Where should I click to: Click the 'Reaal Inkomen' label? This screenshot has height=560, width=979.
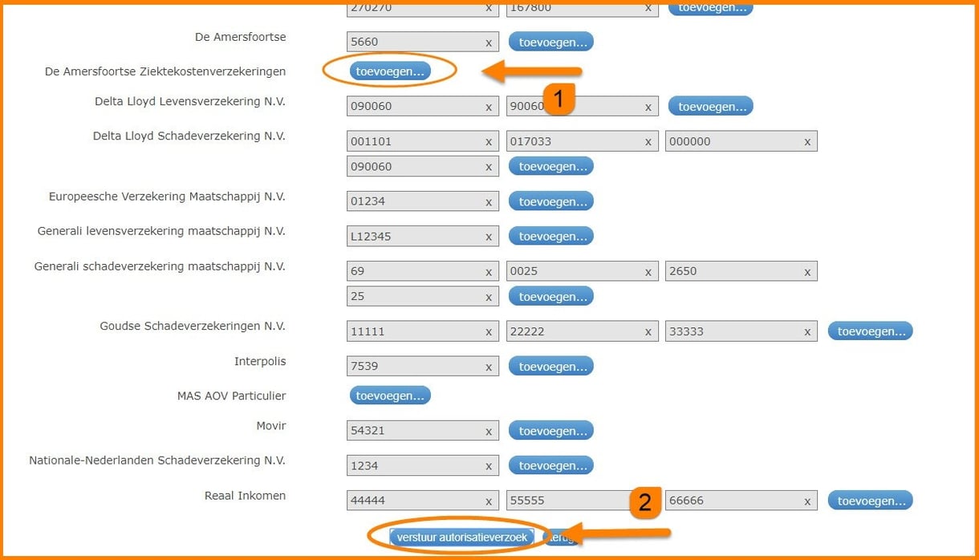(x=245, y=496)
